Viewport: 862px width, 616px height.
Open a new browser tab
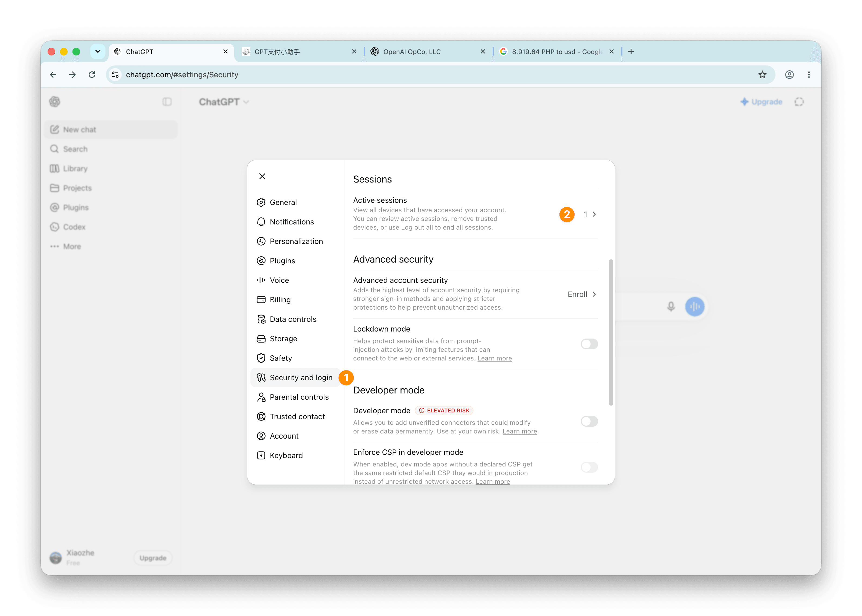click(631, 52)
